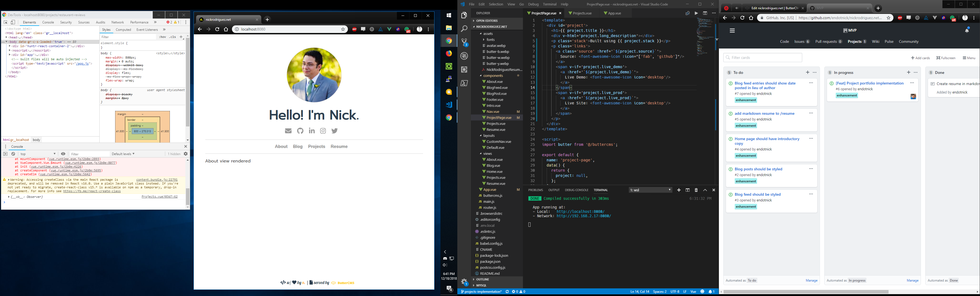The width and height of the screenshot is (980, 296).
Task: Click add-card plus in To do column
Action: (x=808, y=73)
